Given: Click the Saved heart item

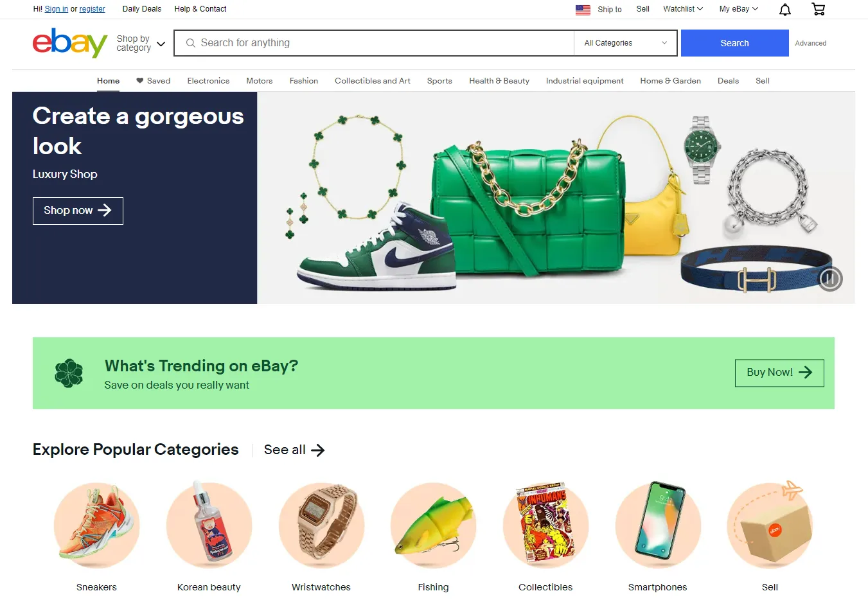Looking at the screenshot, I should pos(153,81).
